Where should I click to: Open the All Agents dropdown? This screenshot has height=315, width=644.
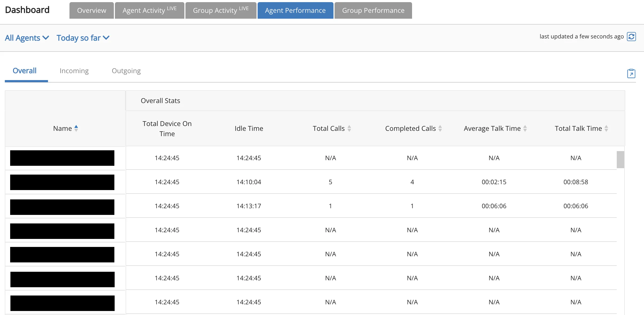pos(27,38)
